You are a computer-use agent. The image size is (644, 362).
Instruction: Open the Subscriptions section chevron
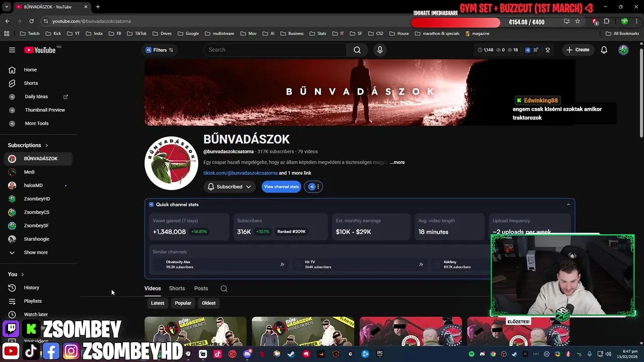pos(47,145)
